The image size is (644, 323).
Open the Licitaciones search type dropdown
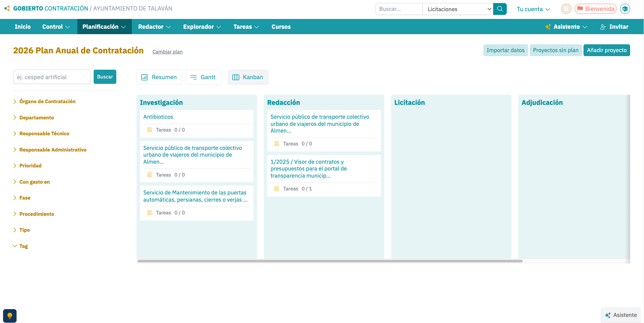458,9
